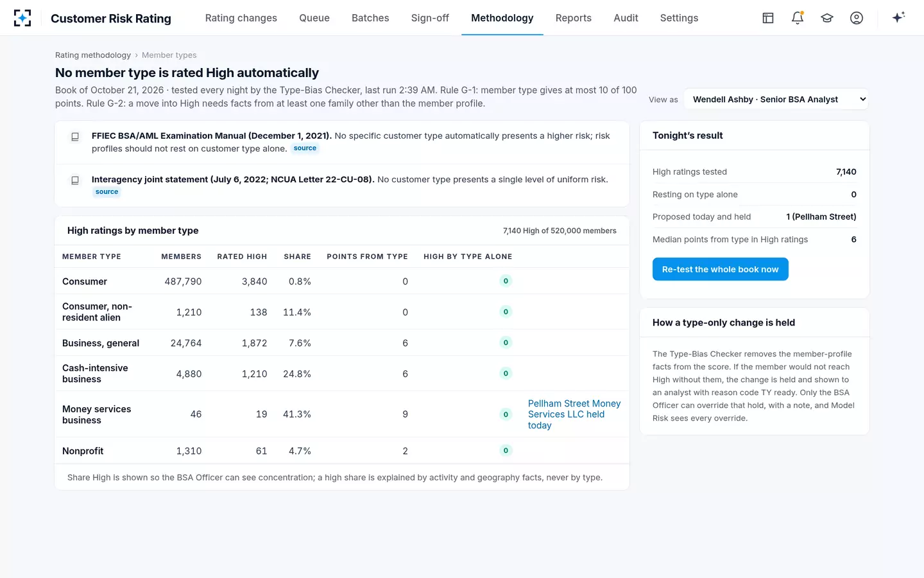Click the Customer Risk Rating logo icon
Screen dimensions: 924x578
(22, 18)
